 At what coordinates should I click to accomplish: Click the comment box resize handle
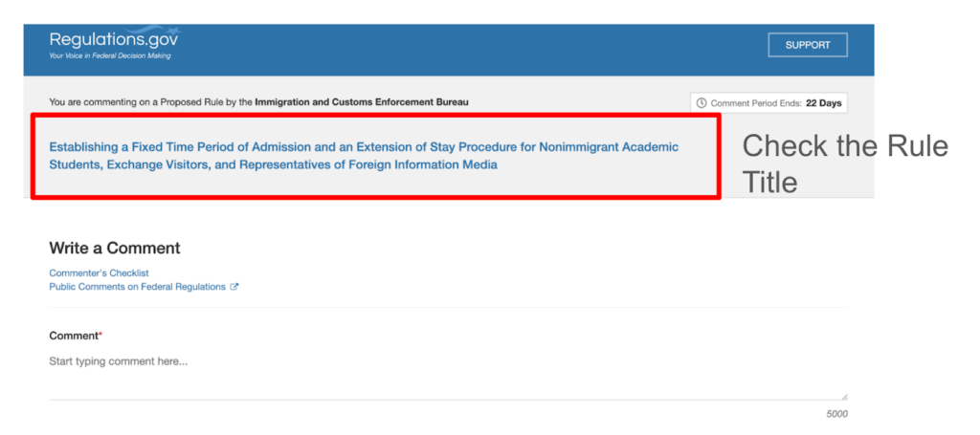844,396
